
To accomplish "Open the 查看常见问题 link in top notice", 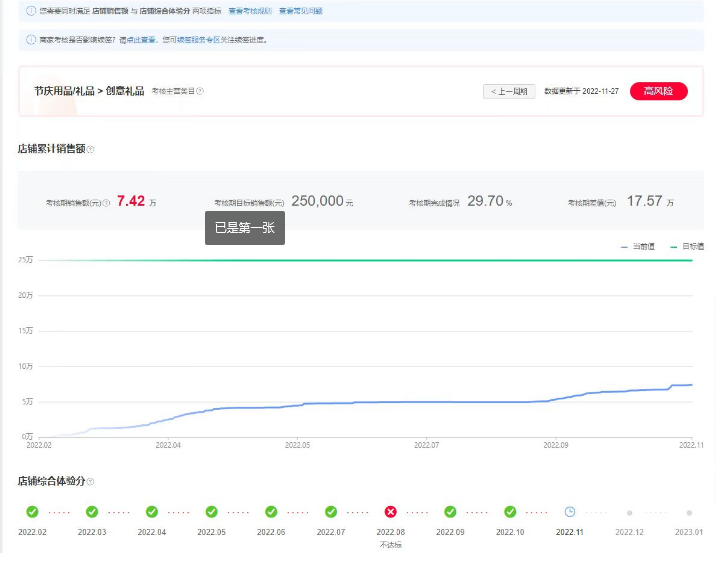I will click(x=300, y=11).
